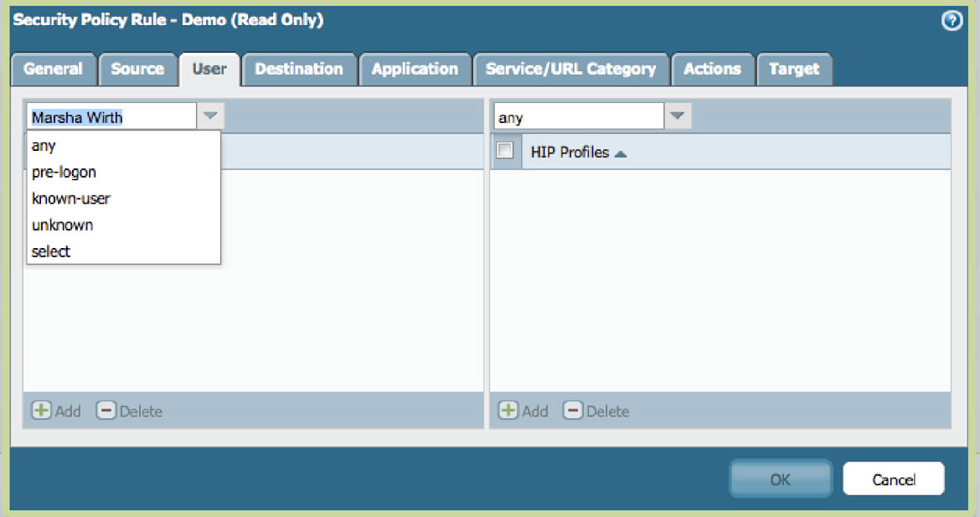Choose 'pre-logon' from the dropdown list
The image size is (980, 517).
pyautogui.click(x=64, y=172)
